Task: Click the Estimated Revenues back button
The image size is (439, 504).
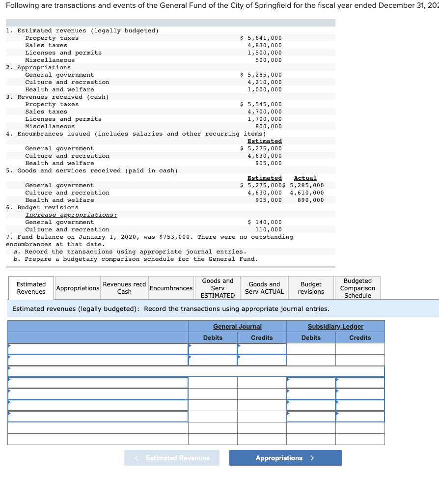Action: click(171, 458)
